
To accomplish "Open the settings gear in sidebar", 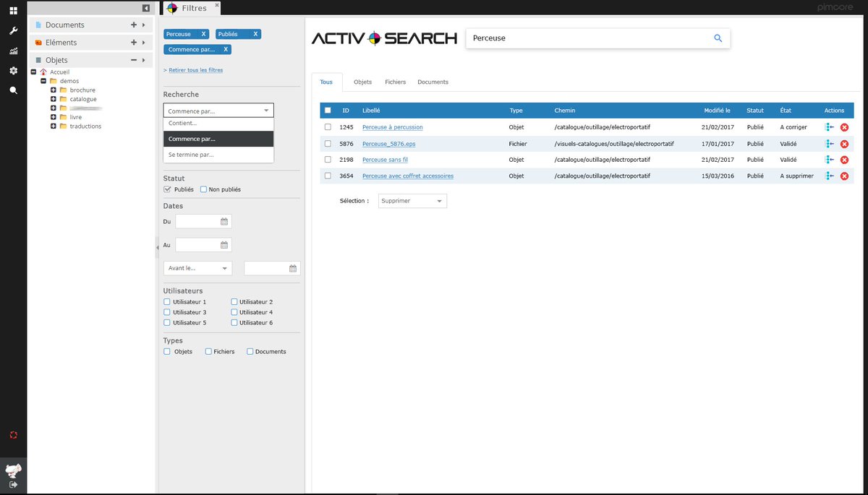I will point(13,71).
